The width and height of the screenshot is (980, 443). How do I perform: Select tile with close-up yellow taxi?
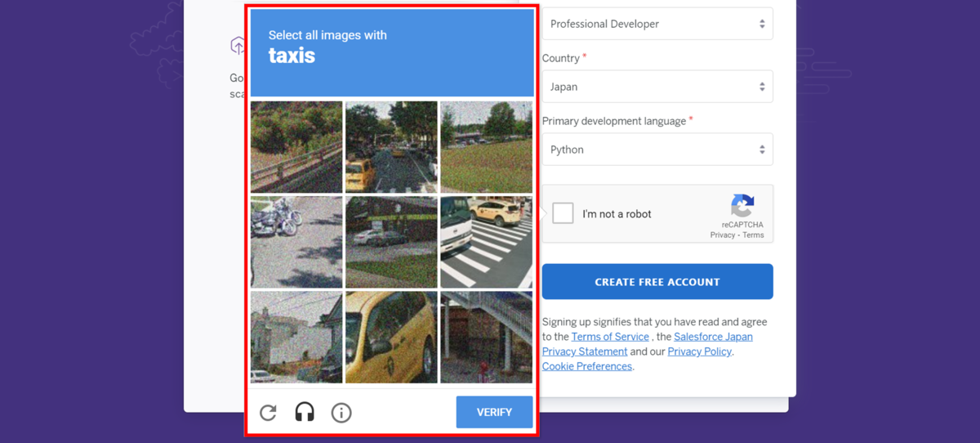point(391,337)
